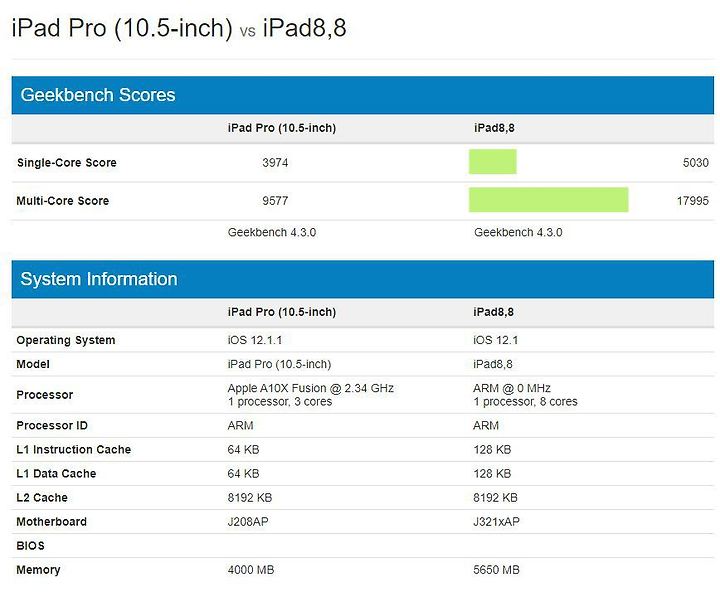Click the model value 'iPad8,8'

click(493, 364)
